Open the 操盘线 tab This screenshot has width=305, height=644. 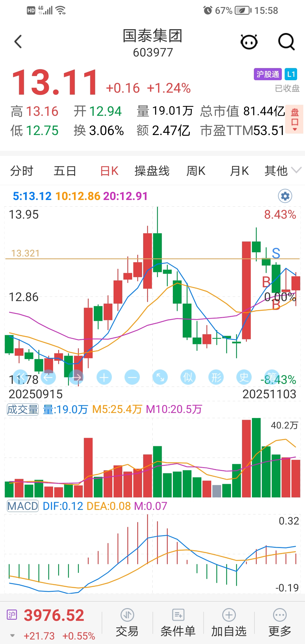click(x=152, y=171)
